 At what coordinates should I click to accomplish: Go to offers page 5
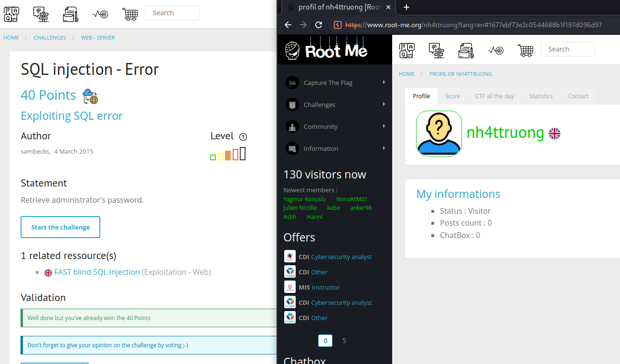[x=344, y=341]
